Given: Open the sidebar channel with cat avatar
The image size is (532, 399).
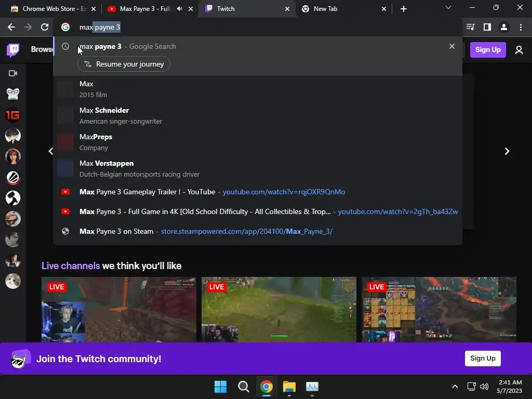Looking at the screenshot, I should [13, 281].
